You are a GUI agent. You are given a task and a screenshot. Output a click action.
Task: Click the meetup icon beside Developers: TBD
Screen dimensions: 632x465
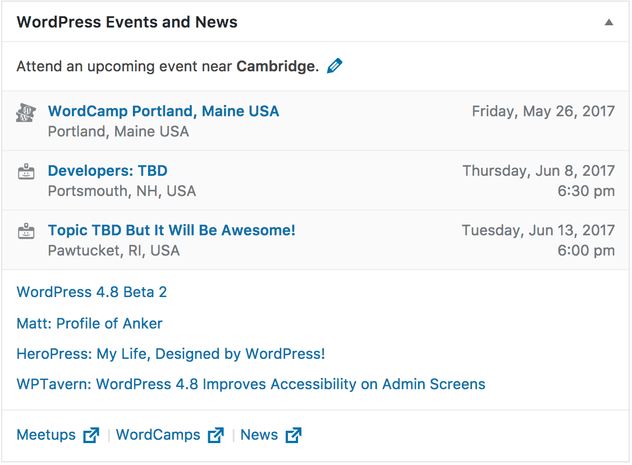point(26,171)
